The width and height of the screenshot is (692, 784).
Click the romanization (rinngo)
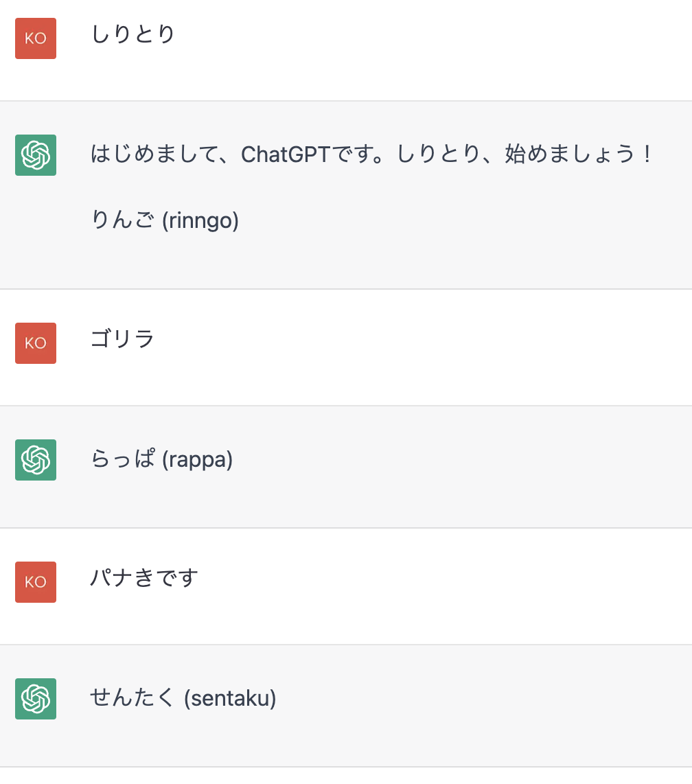pos(200,220)
